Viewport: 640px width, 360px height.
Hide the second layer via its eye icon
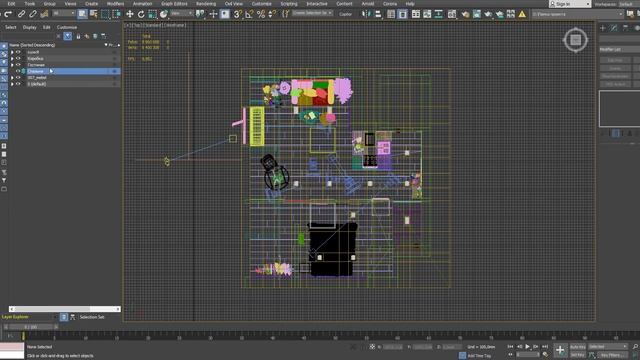[x=18, y=59]
